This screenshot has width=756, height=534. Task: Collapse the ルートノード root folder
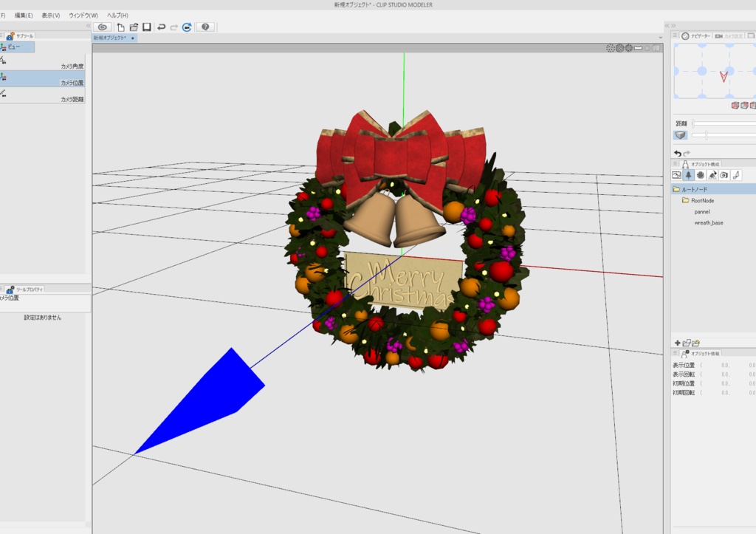676,189
